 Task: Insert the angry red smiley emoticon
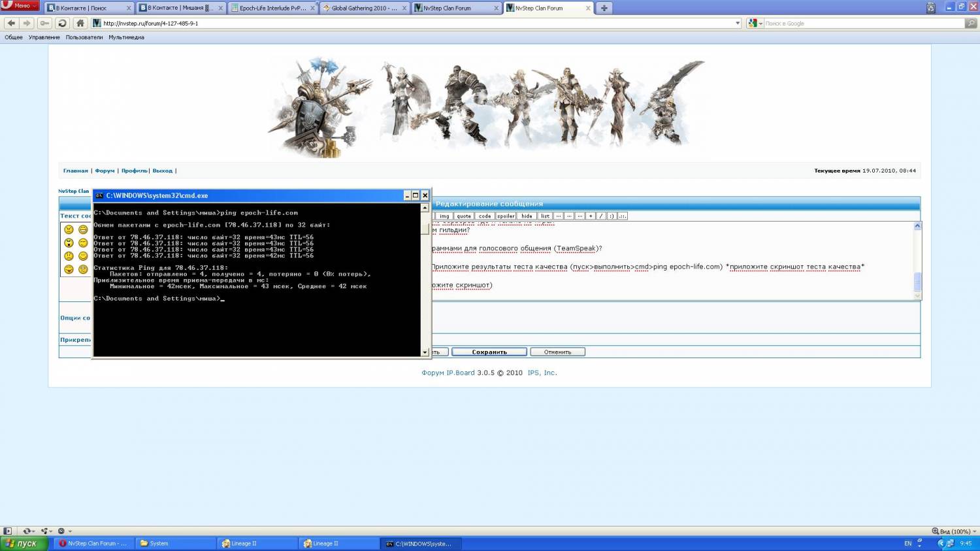(69, 229)
